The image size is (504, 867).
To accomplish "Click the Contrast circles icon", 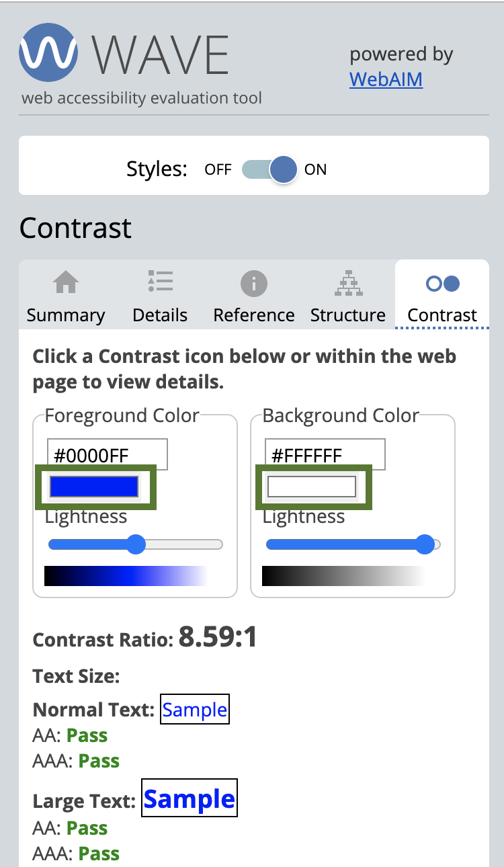I will coord(443,284).
